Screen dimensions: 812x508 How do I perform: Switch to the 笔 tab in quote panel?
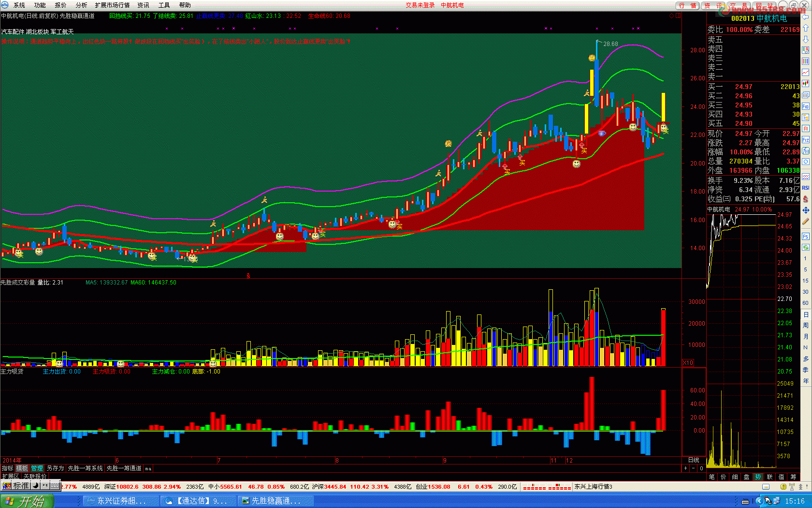point(712,477)
